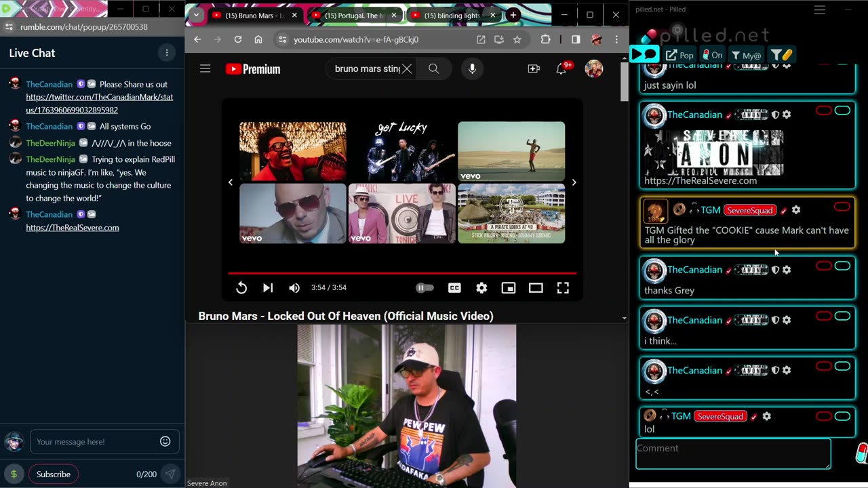This screenshot has width=868, height=488.
Task: Open TheRealSevere.com link in Rumble chat
Action: pos(73,228)
